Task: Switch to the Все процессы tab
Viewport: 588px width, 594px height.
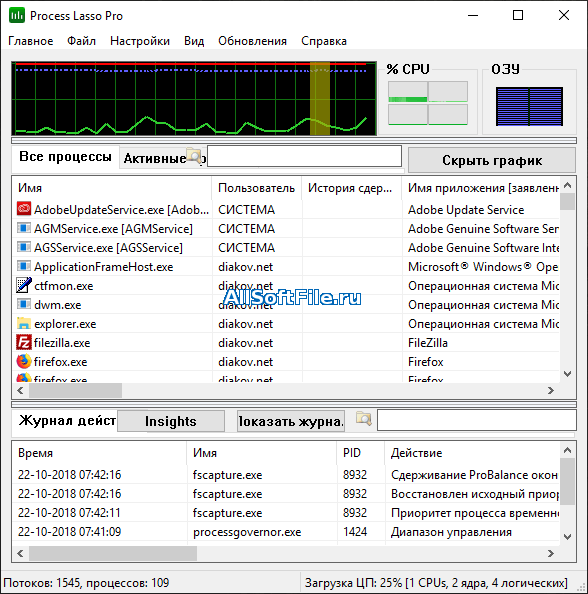Action: [65, 157]
